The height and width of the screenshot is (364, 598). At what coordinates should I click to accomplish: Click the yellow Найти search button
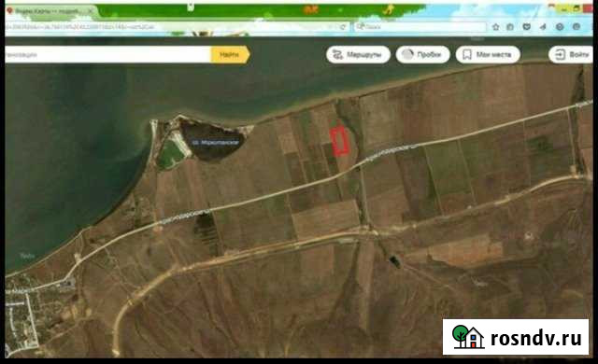[x=230, y=55]
